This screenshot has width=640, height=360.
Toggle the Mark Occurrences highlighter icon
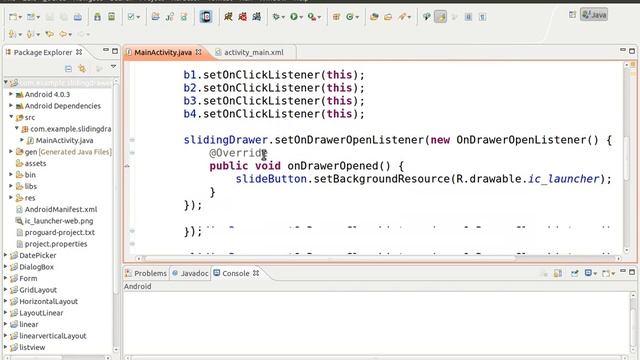pos(440,17)
